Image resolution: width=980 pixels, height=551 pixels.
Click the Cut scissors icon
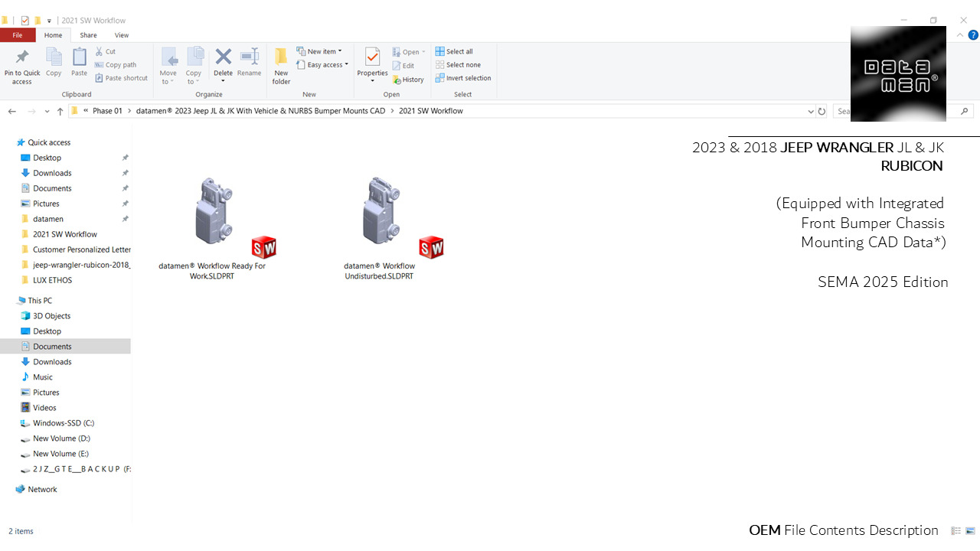(x=100, y=51)
